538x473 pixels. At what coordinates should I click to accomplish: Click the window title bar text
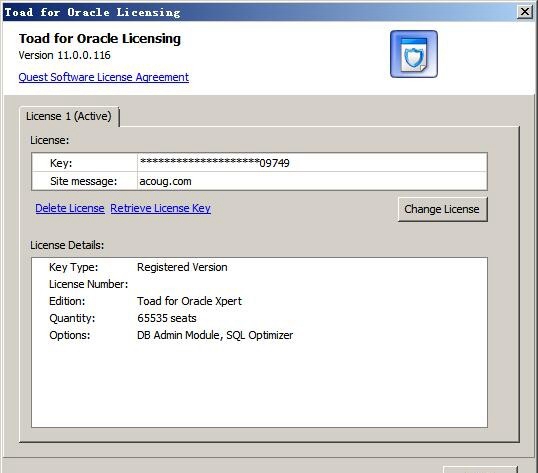click(92, 12)
